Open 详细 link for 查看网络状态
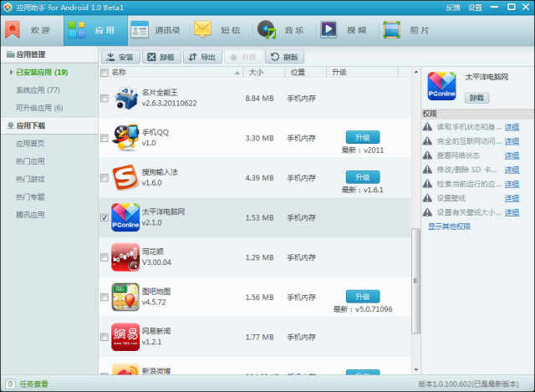This screenshot has height=392, width=535. coord(512,155)
